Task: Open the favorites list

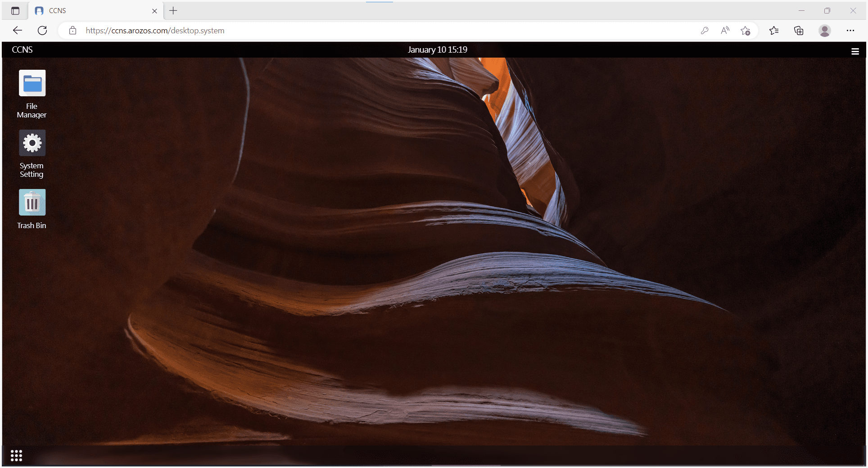Action: (774, 31)
